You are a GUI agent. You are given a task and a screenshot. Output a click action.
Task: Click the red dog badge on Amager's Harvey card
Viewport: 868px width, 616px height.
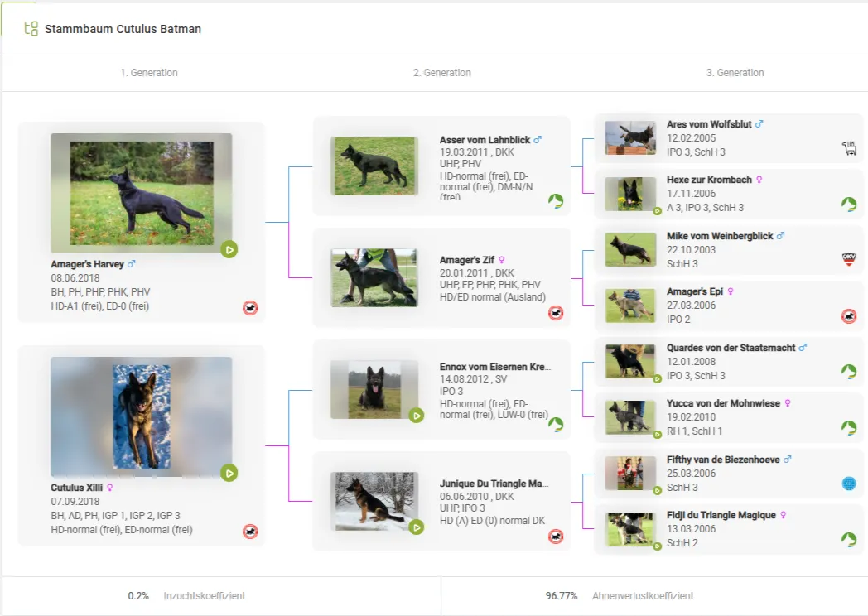pyautogui.click(x=250, y=308)
